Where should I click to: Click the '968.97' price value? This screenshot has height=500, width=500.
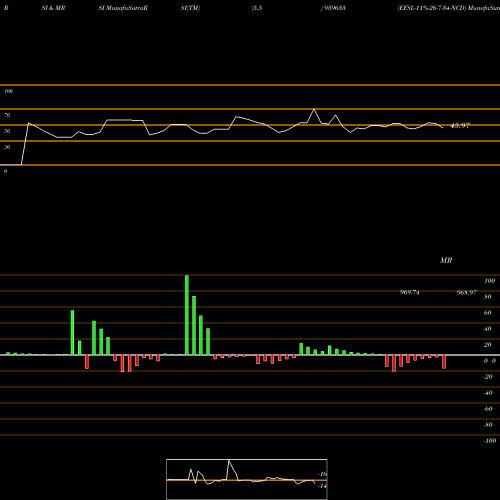[467, 292]
